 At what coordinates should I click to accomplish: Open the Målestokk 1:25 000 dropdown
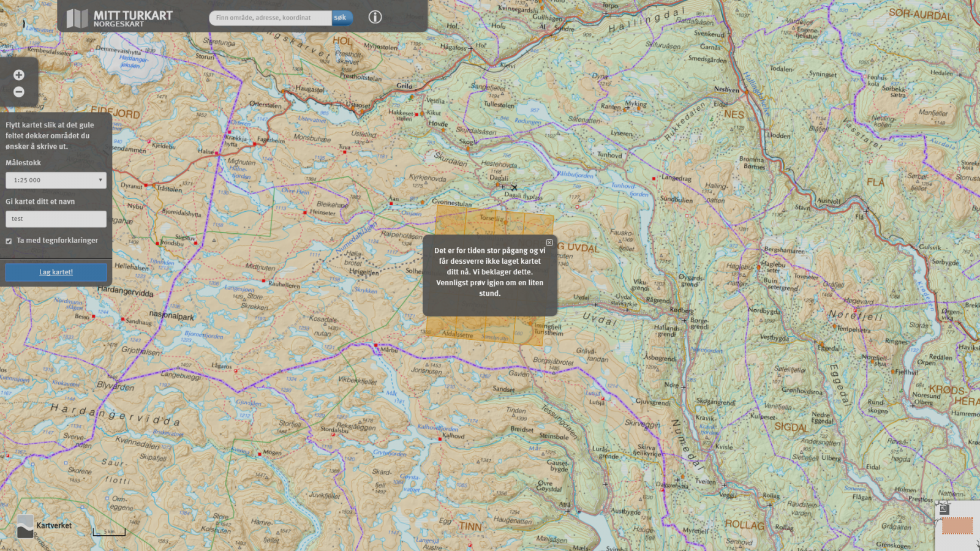point(56,180)
